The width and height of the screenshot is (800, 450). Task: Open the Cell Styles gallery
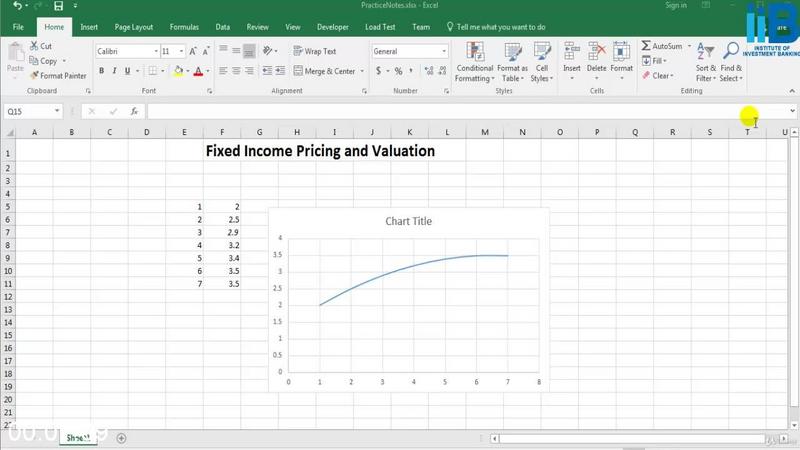point(541,62)
